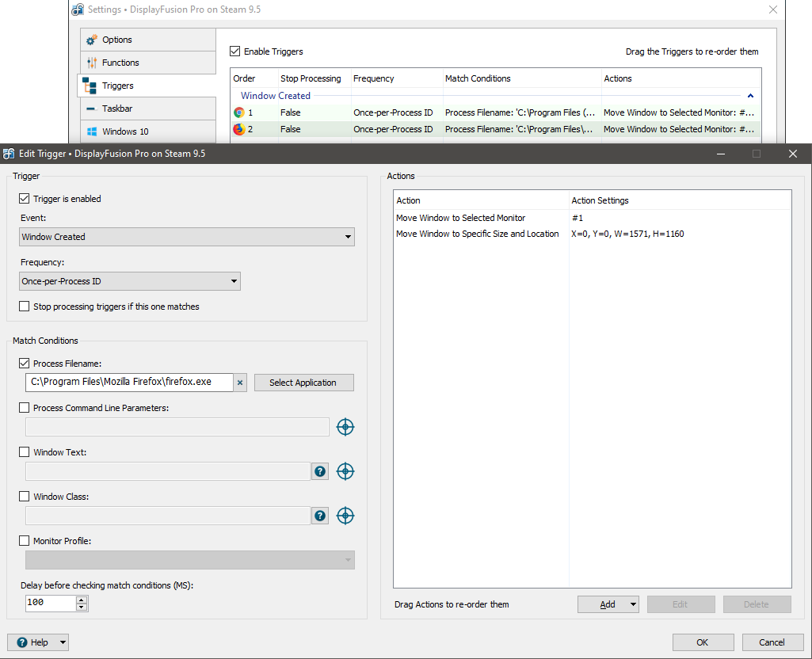This screenshot has height=659, width=812.
Task: Check the Window Text match condition
Action: pos(25,452)
